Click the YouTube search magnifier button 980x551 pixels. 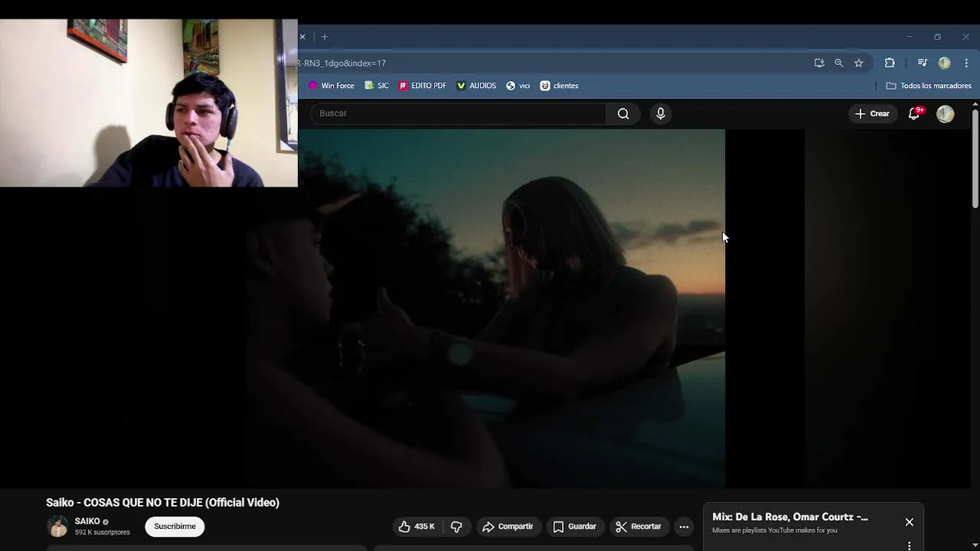pyautogui.click(x=623, y=114)
